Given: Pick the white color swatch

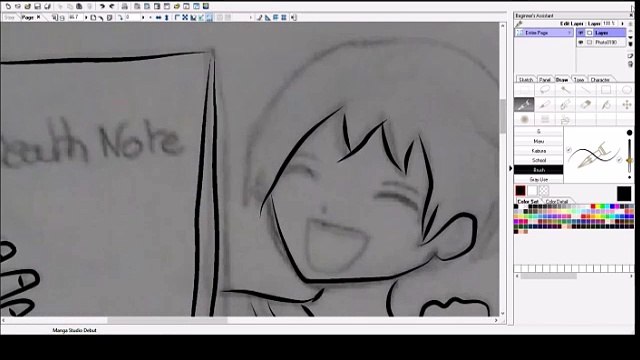Looking at the screenshot, I should pyautogui.click(x=532, y=191).
